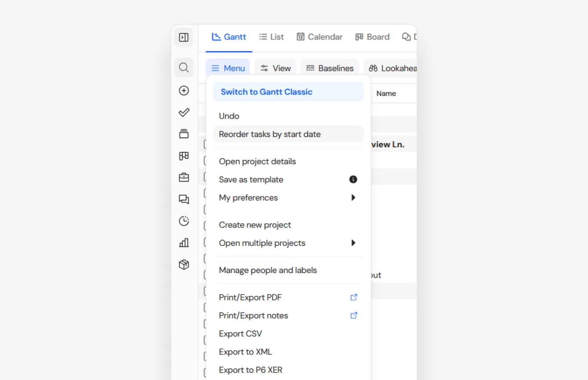588x380 pixels.
Task: Open the bar chart reports sidebar icon
Action: [x=184, y=243]
